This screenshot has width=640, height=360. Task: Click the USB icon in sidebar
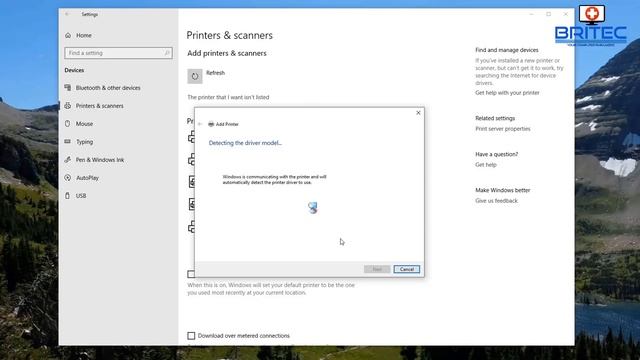(68, 196)
